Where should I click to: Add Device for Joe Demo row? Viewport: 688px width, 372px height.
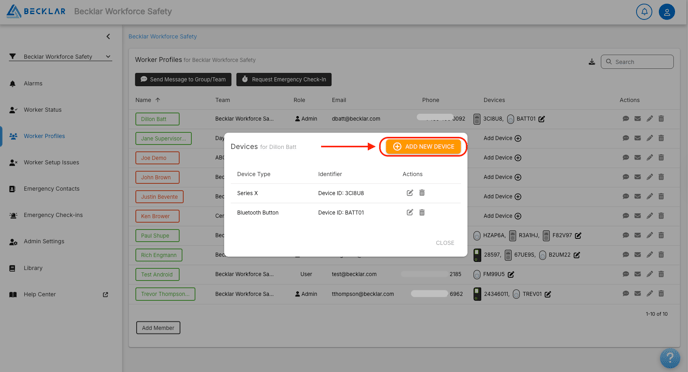502,157
